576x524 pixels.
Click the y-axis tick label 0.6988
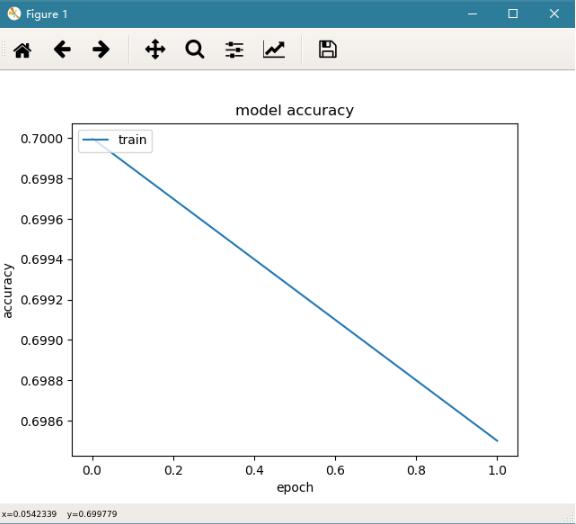click(42, 381)
